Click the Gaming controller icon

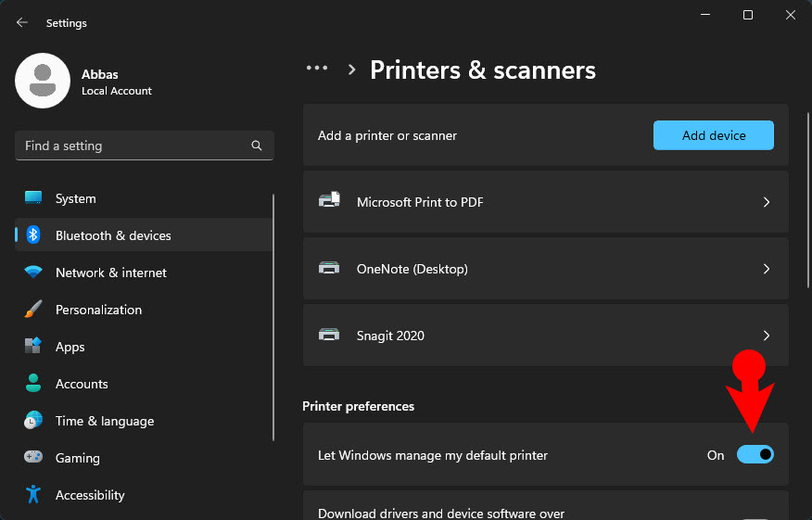[x=33, y=458]
